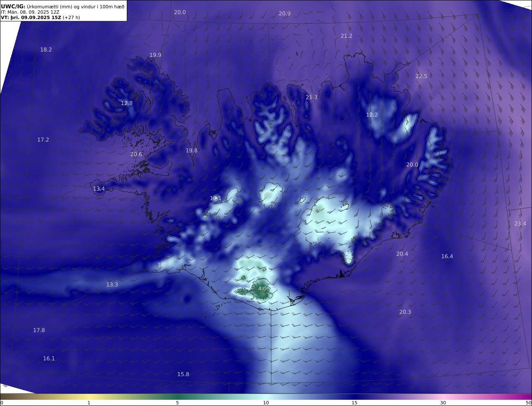Click the 19.8 value label
This screenshot has height=406, width=532.
191,151
